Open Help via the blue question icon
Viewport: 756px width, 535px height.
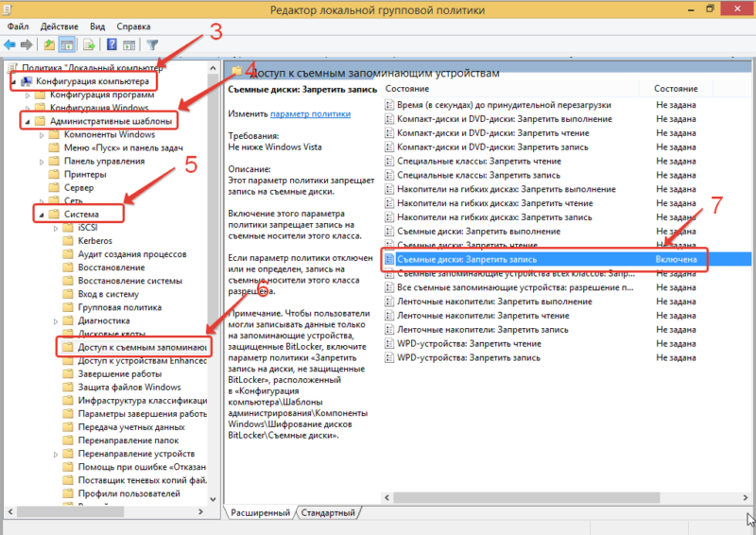[x=112, y=44]
